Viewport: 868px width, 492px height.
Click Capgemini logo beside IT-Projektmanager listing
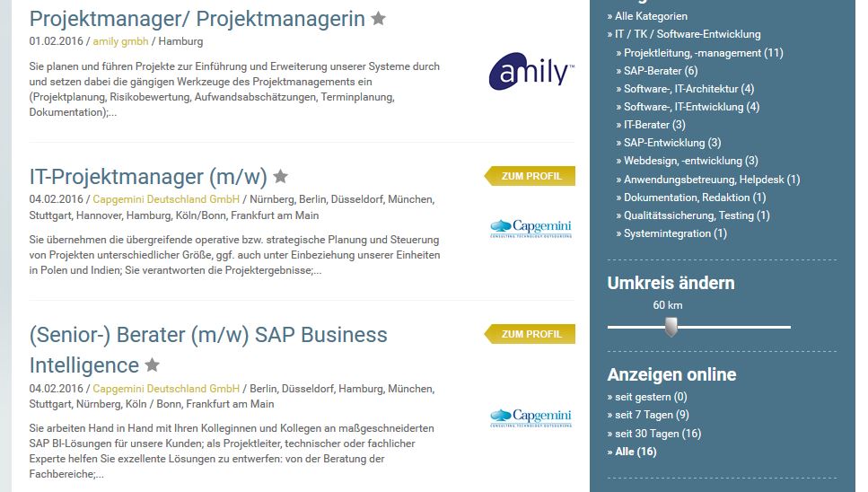531,229
